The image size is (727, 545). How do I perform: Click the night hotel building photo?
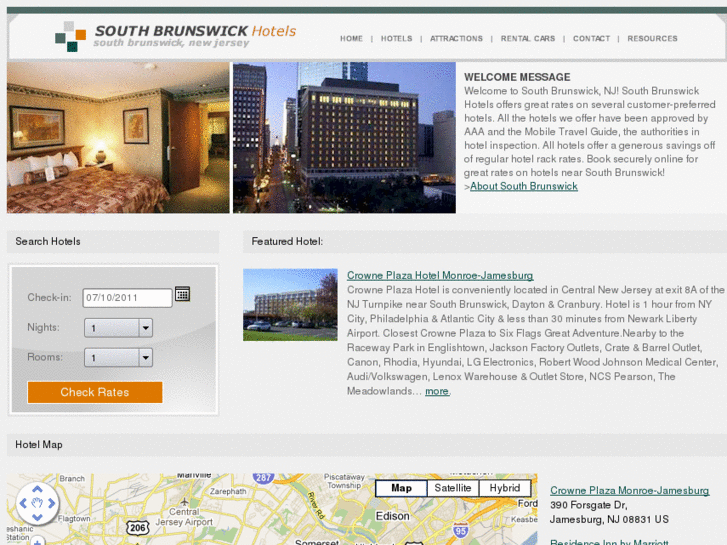tap(344, 138)
